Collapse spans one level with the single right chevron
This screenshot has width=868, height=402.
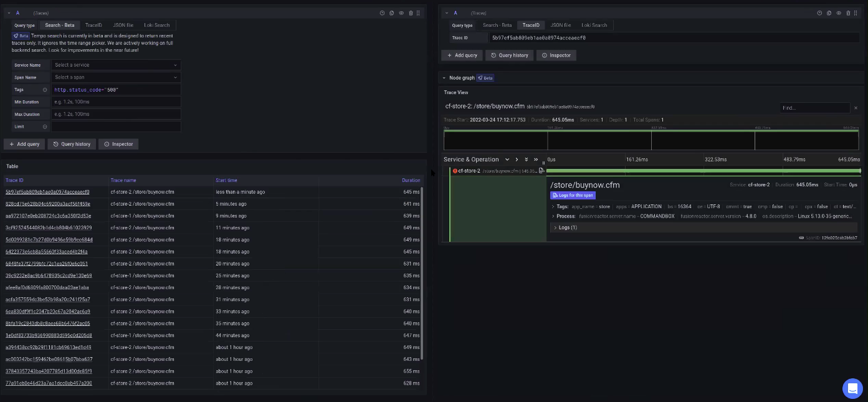point(517,160)
